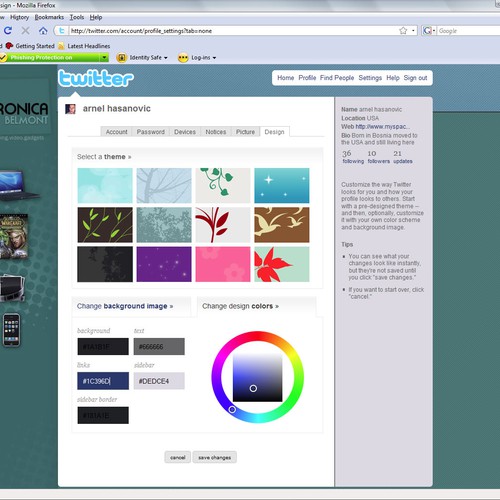Choose the pink flowers theme
The image size is (500, 500).
click(223, 264)
